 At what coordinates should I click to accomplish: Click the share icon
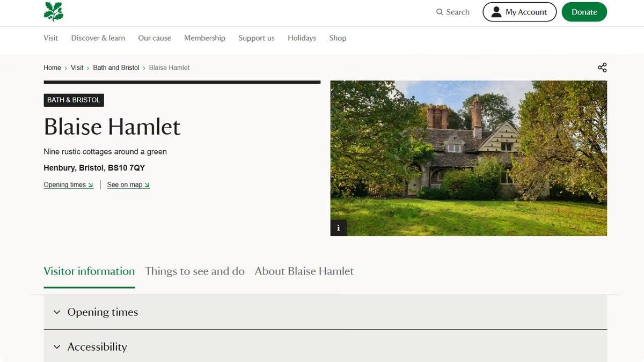(602, 68)
